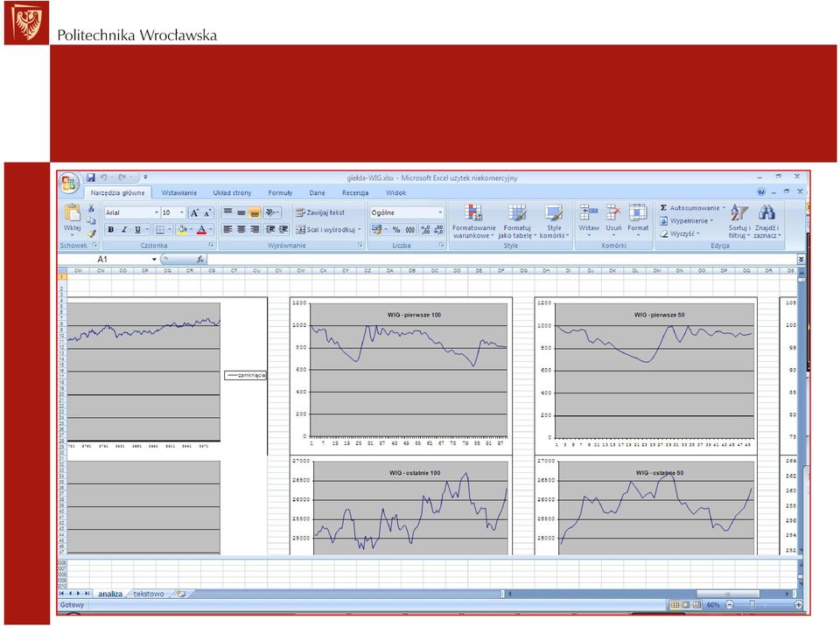The image size is (840, 626).
Task: Customize Quick Access Toolbar arrow
Action: [x=145, y=177]
